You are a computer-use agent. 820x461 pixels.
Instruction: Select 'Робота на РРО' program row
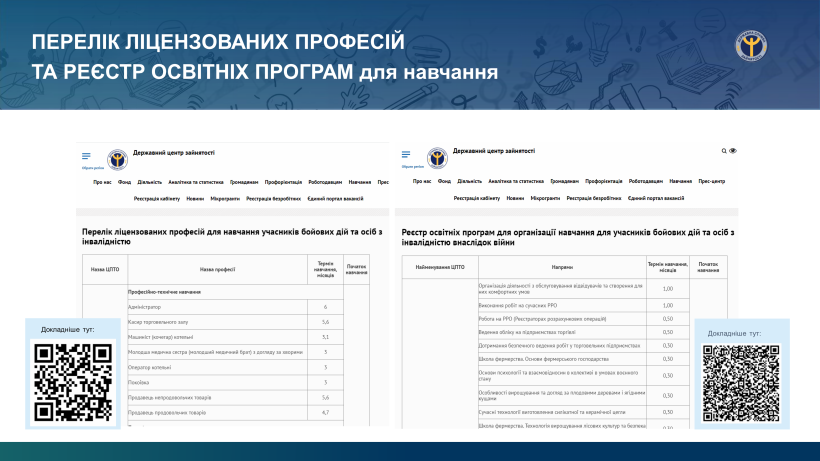click(x=584, y=319)
